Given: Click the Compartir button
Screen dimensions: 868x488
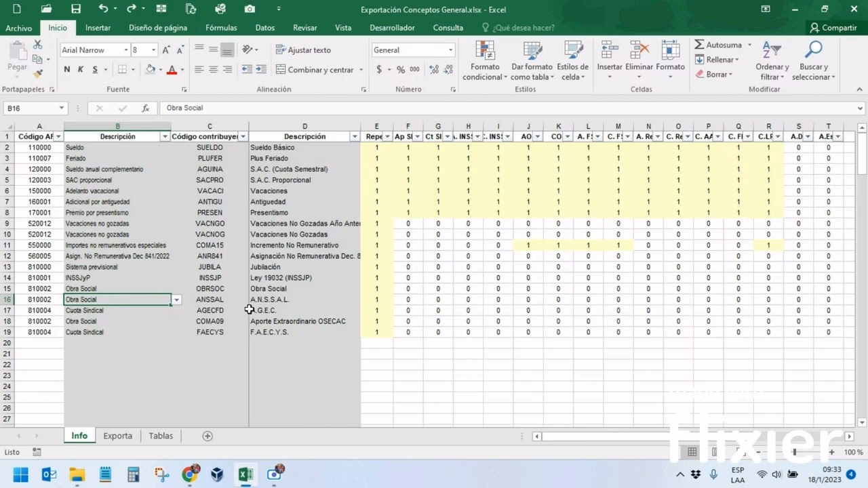Looking at the screenshot, I should [x=833, y=28].
